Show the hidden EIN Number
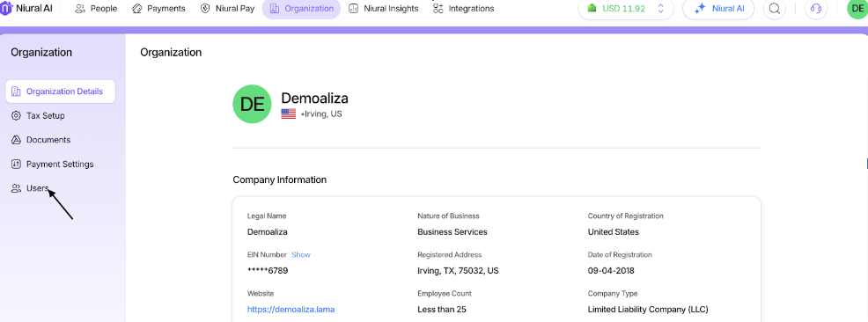868x322 pixels. [x=301, y=254]
